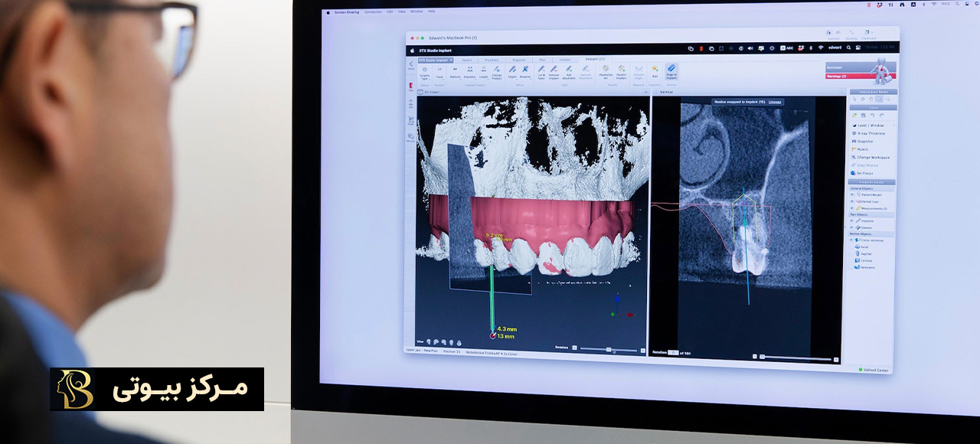Toggle visibility of Implants

point(852,220)
